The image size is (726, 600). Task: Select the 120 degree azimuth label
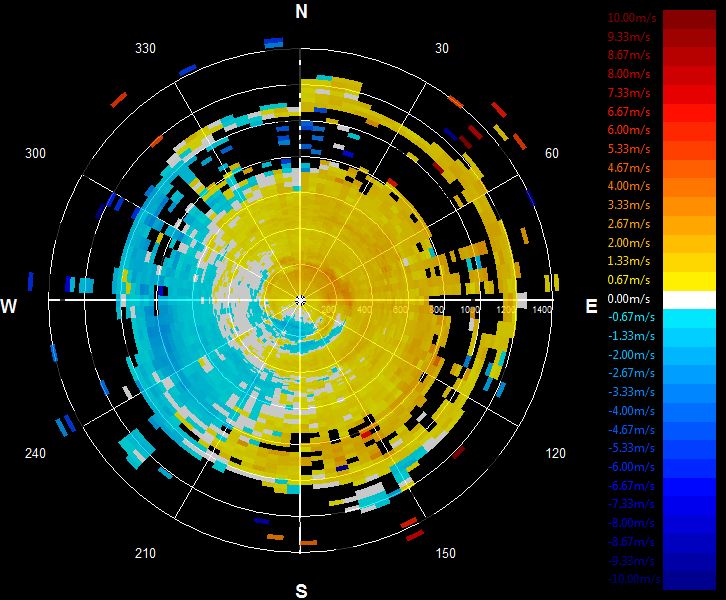point(555,453)
